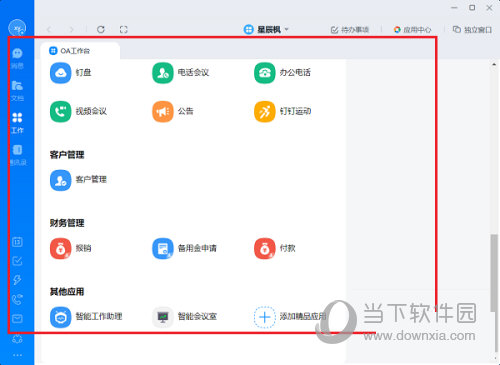Start the 视频会议 app
Screen dimensions: 500x365
61,112
